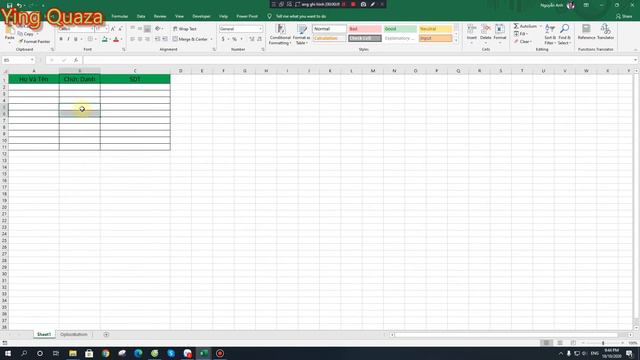The width and height of the screenshot is (640, 360).
Task: Open the Developer ribbon tab
Action: click(201, 16)
